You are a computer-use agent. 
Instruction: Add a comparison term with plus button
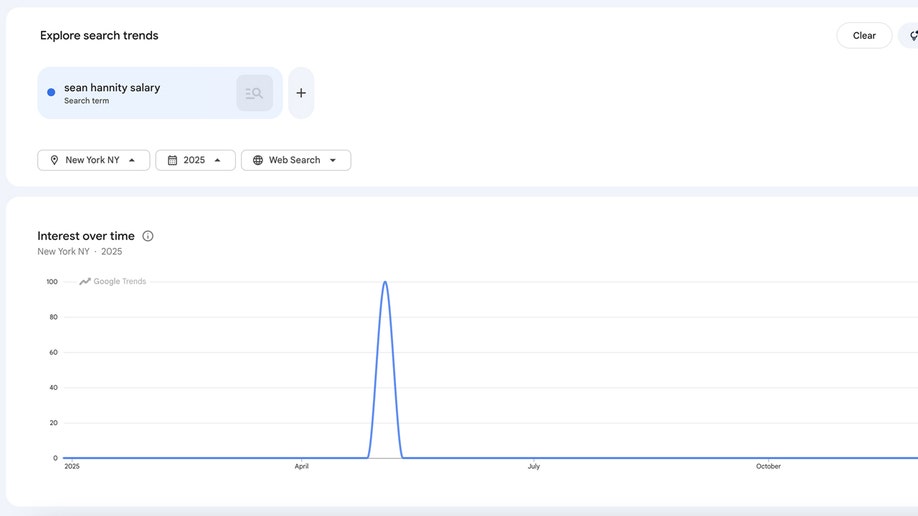301,93
